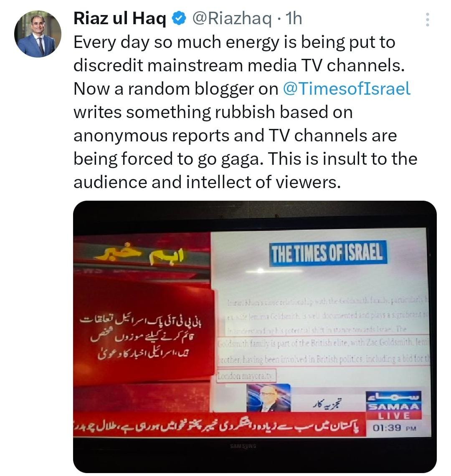Click the Urdu analyst caption beside portrait
451x476 pixels.
click(x=327, y=404)
